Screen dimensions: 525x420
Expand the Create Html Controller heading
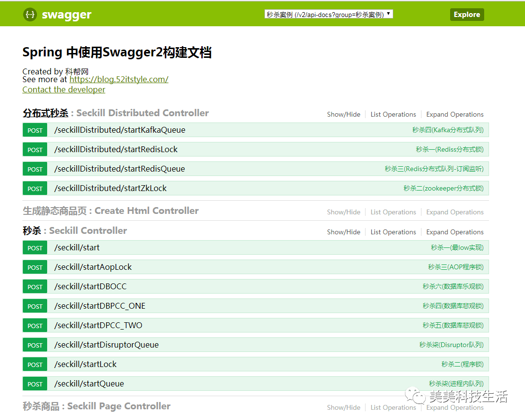[x=111, y=210]
